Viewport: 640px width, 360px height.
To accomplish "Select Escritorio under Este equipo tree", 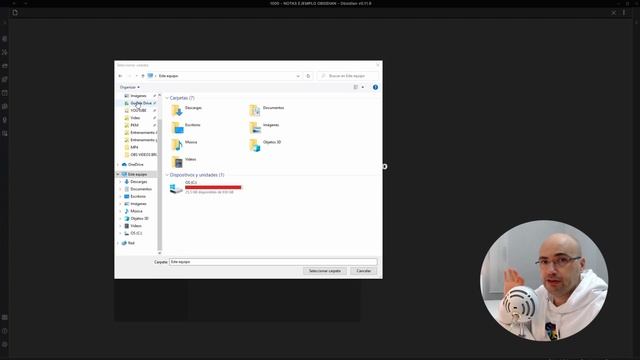I will pyautogui.click(x=138, y=196).
